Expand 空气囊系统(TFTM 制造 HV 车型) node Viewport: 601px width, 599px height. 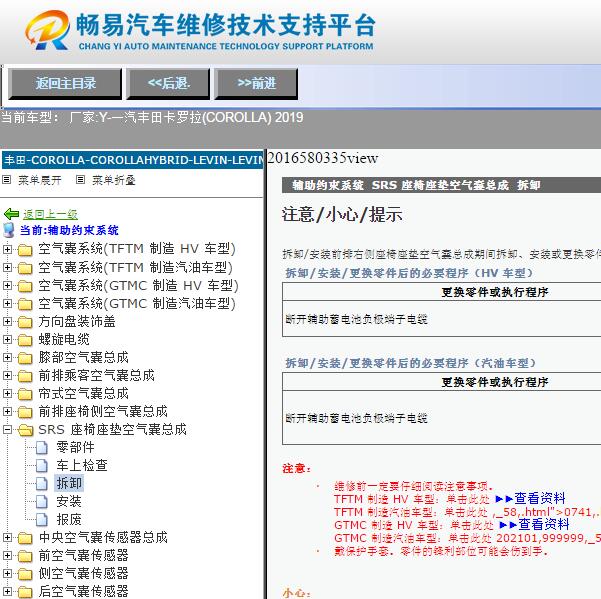[x=7, y=249]
